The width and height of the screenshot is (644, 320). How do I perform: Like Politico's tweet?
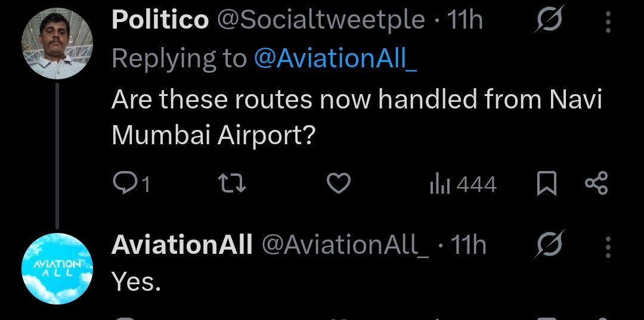click(339, 184)
